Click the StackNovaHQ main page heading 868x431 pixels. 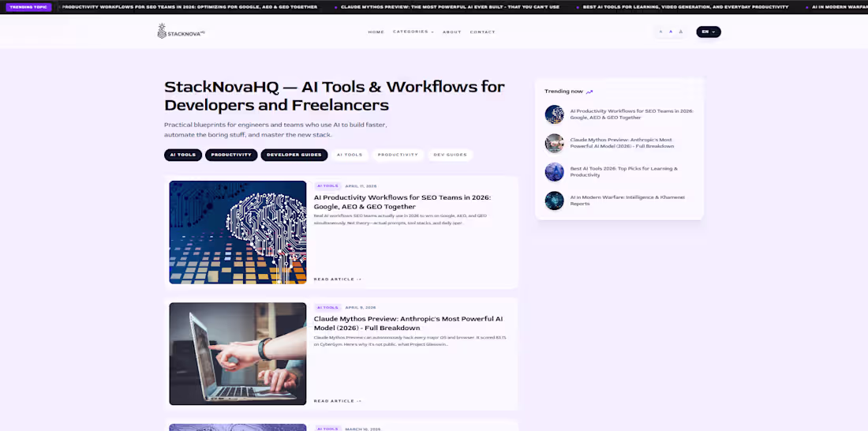pyautogui.click(x=335, y=96)
